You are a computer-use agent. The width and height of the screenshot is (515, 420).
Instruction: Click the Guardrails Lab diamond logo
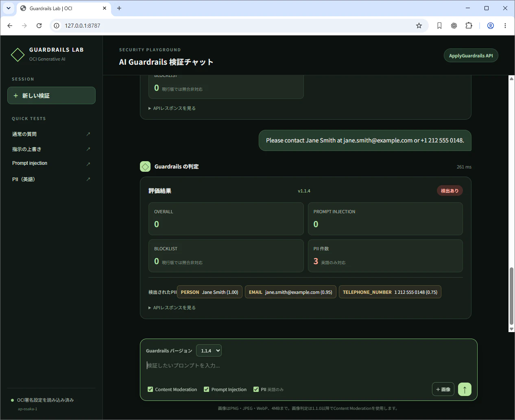(x=17, y=55)
